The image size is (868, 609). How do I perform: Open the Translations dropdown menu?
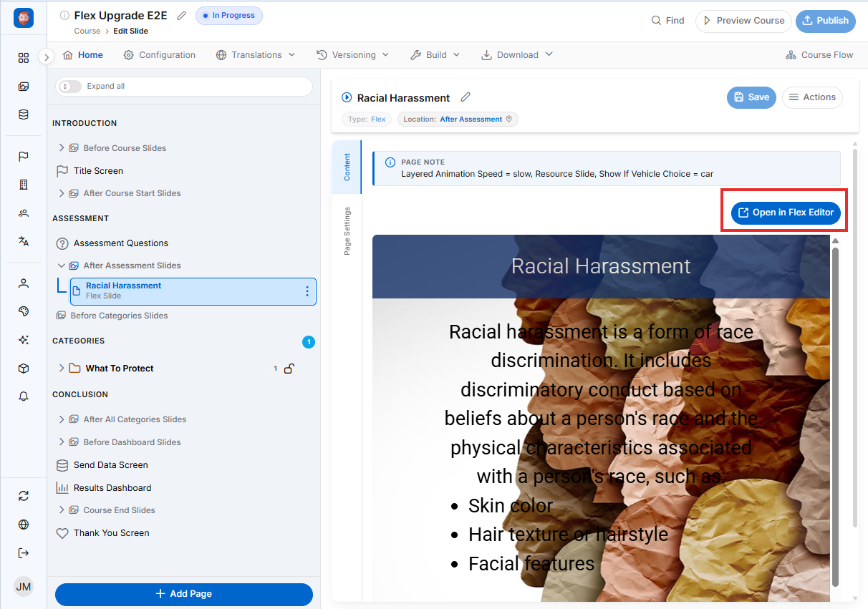click(256, 55)
